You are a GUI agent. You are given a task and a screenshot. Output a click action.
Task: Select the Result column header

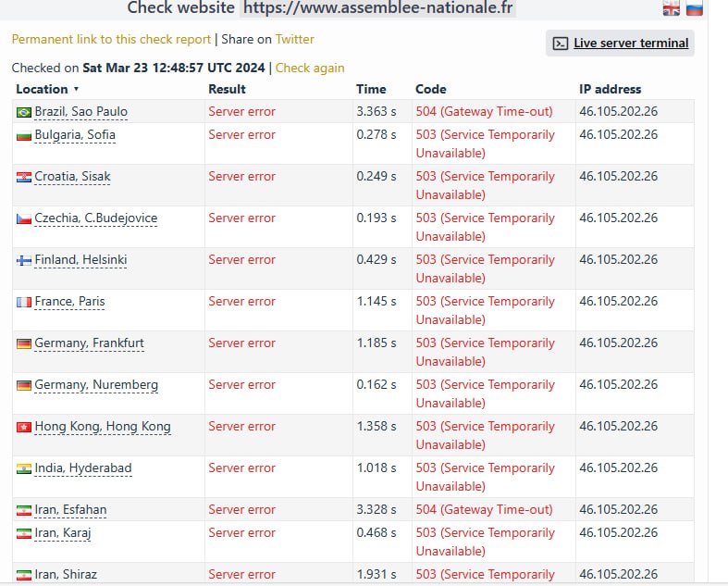click(227, 89)
